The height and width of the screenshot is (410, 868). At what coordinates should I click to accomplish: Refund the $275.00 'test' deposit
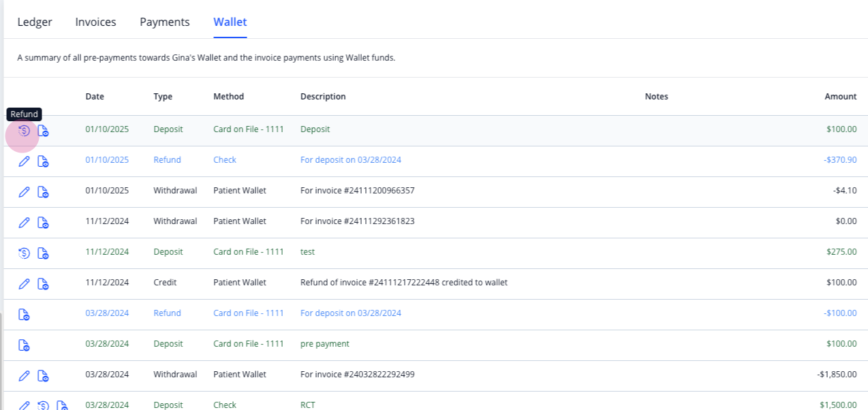(x=24, y=253)
